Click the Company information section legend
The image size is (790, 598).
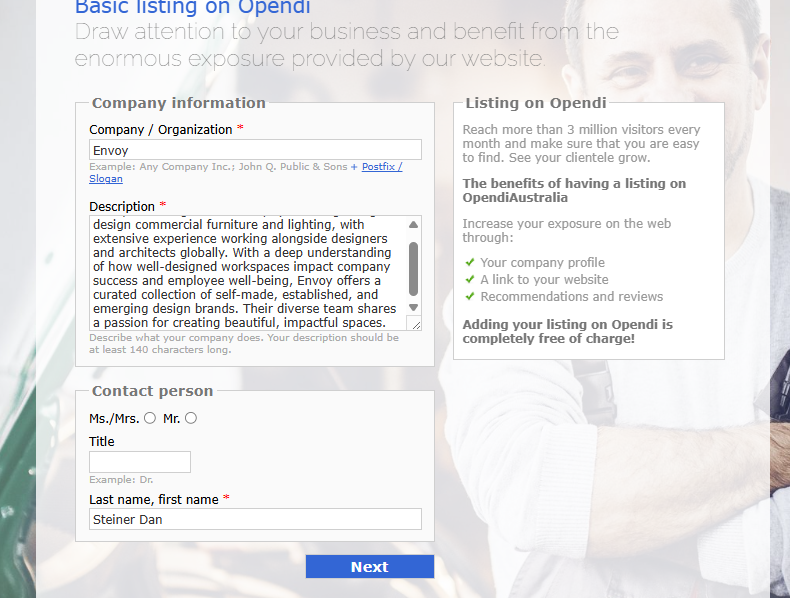tap(179, 103)
